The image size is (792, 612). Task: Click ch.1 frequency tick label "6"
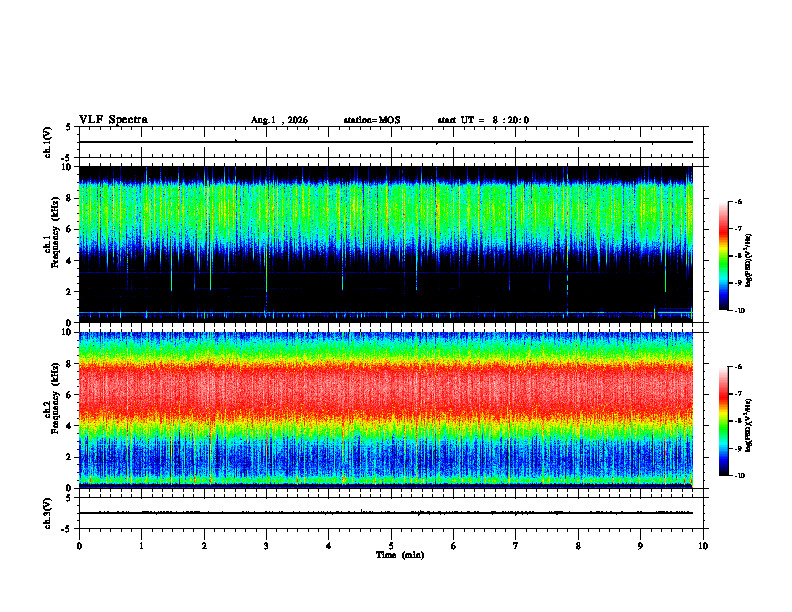70,229
